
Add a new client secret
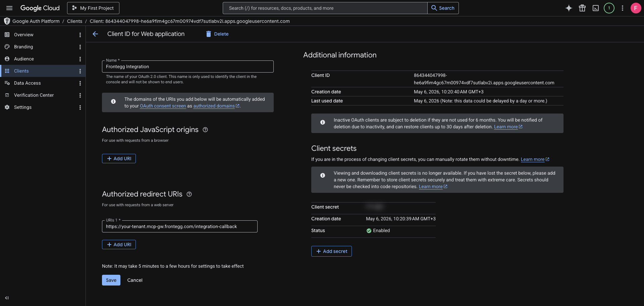point(331,251)
